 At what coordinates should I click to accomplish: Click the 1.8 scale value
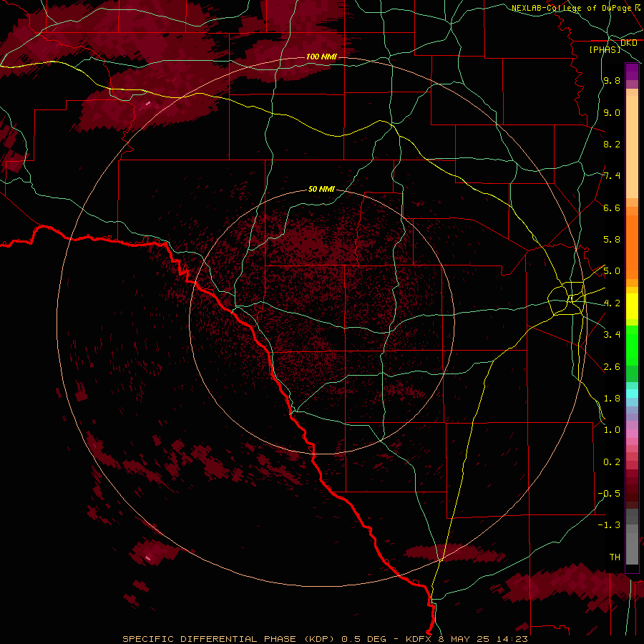[x=612, y=399]
